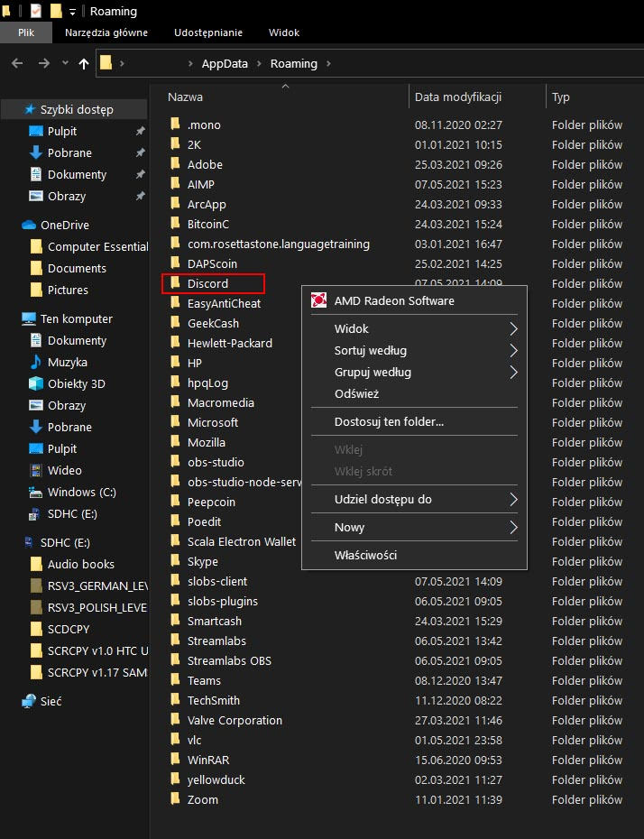644x839 pixels.
Task: Select the BitcoinC folder
Action: pos(208,225)
